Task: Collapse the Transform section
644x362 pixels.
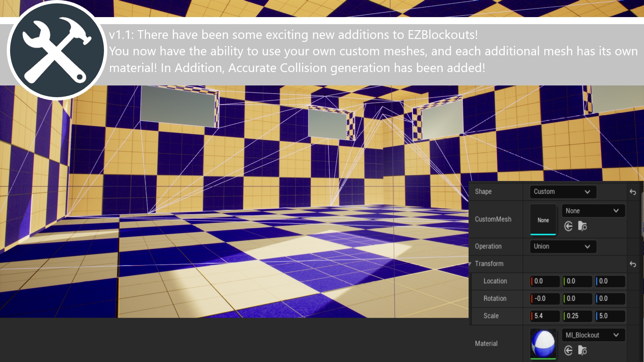Action: pos(470,264)
